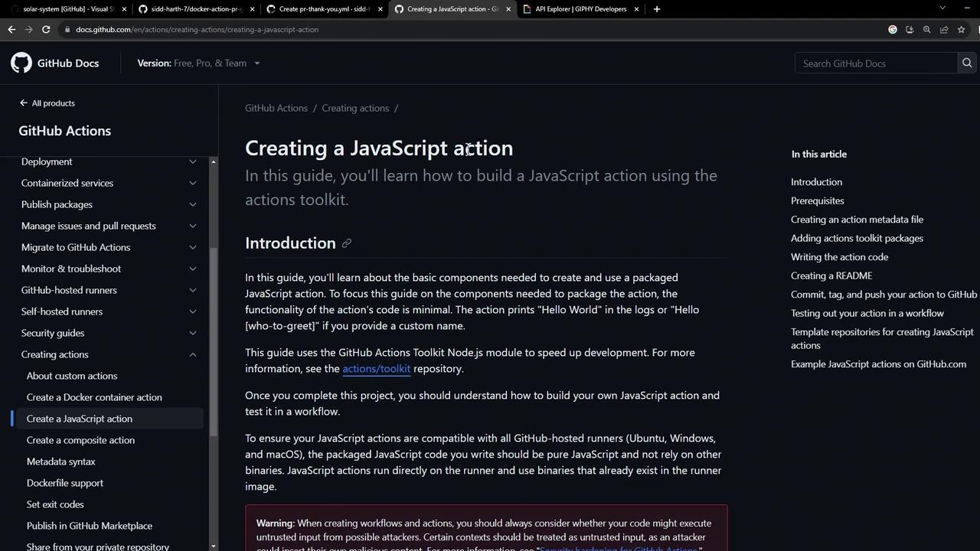Jump to Adding actions toolkit packages
This screenshot has width=980, height=551.
(857, 238)
